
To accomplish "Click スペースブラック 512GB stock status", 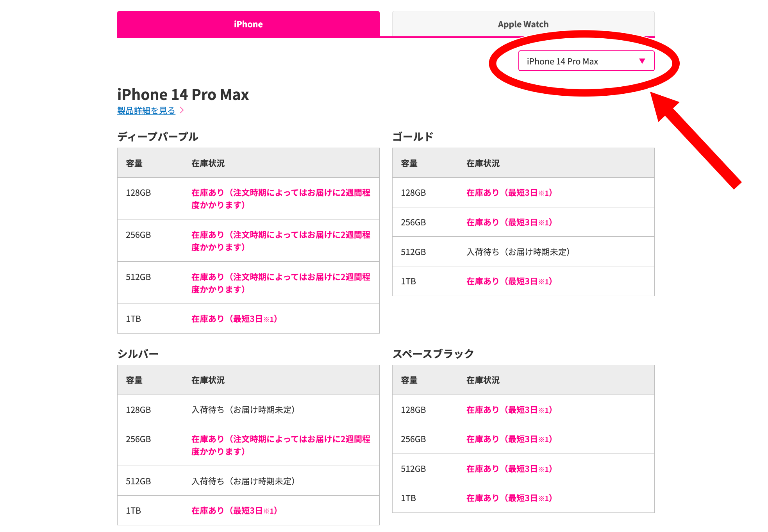I will click(509, 469).
